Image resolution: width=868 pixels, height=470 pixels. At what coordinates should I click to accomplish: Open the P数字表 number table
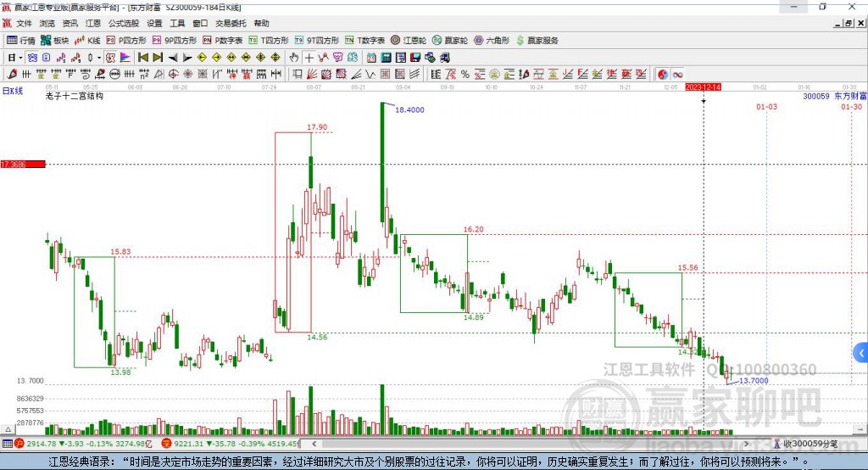[223, 41]
